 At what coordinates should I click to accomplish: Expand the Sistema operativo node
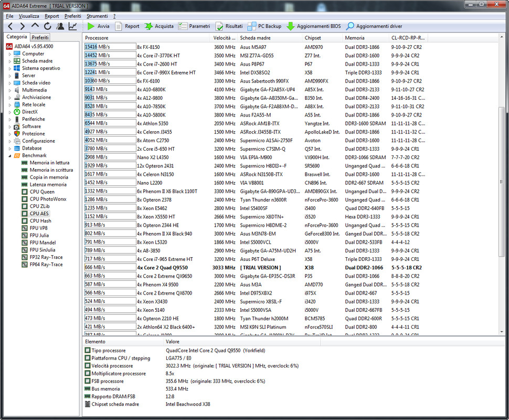(x=10, y=69)
